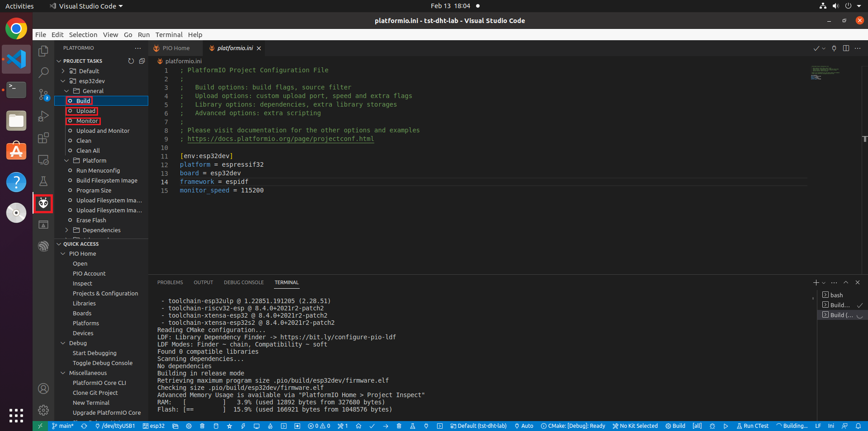Click /dev/ttyUSB1 port in status bar
Image resolution: width=868 pixels, height=431 pixels.
pos(115,426)
